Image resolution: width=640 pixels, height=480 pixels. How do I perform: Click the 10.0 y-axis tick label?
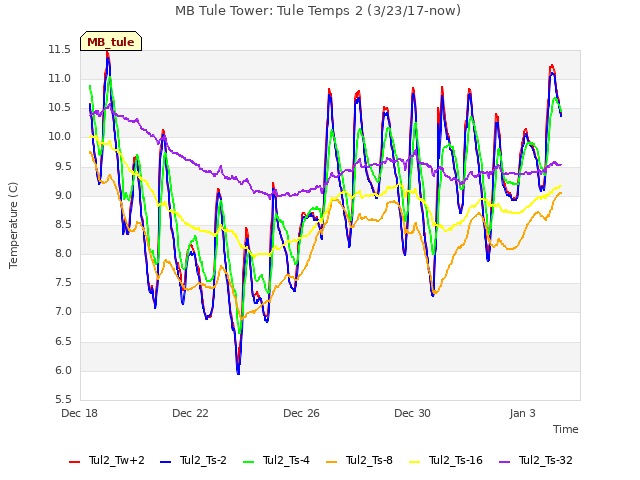click(60, 137)
